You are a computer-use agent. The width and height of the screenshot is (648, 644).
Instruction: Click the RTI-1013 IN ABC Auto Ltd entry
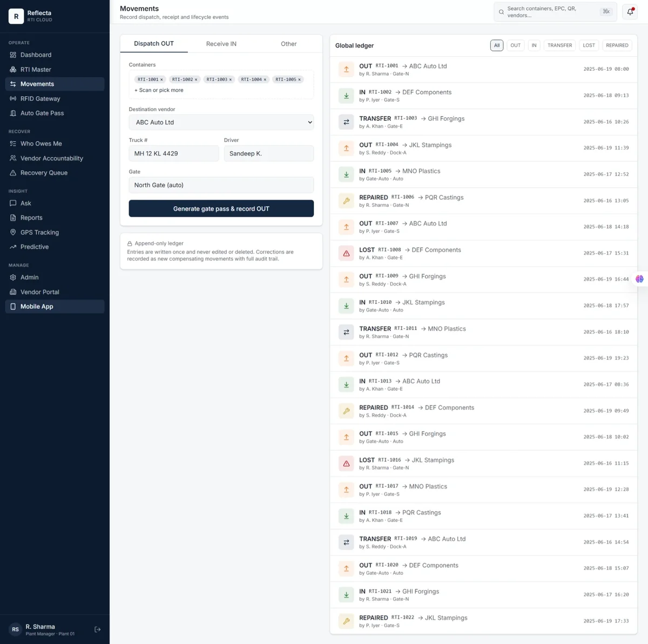483,385
